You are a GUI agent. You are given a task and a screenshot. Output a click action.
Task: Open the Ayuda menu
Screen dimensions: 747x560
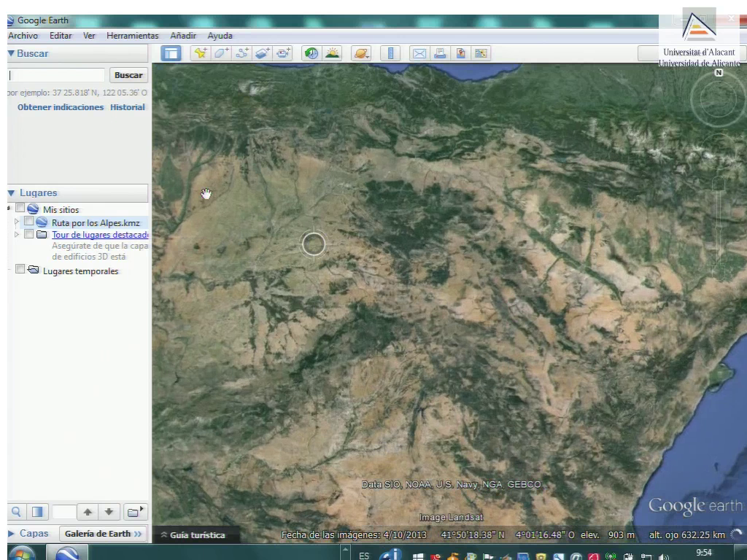[x=220, y=36]
